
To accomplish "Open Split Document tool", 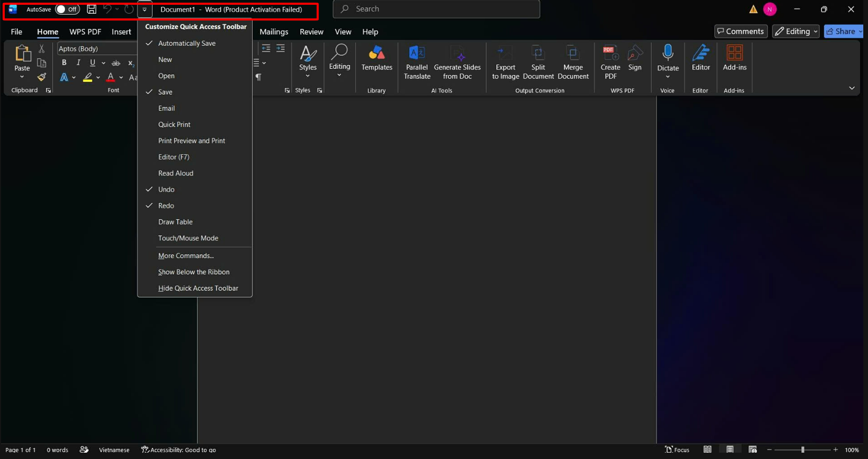I will tap(538, 63).
